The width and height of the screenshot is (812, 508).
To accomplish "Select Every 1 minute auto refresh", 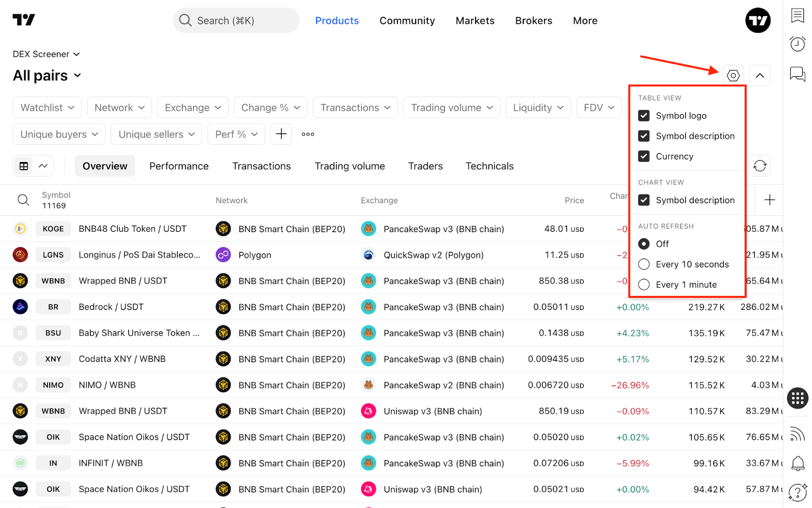I will tap(644, 284).
